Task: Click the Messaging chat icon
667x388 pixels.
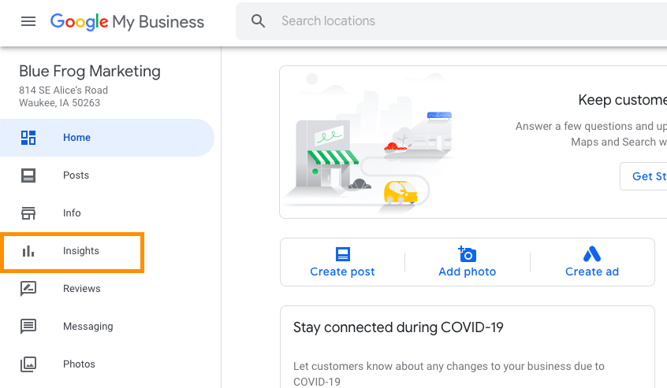Action: tap(29, 326)
